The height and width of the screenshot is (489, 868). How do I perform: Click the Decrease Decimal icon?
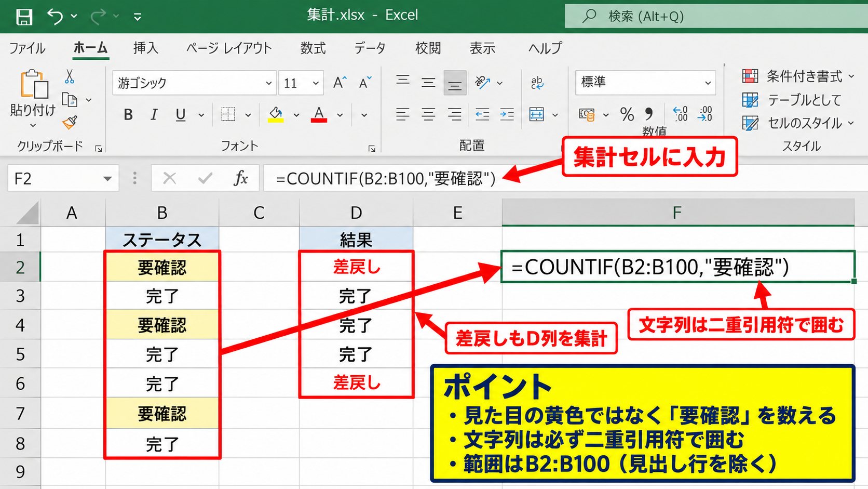pyautogui.click(x=706, y=114)
